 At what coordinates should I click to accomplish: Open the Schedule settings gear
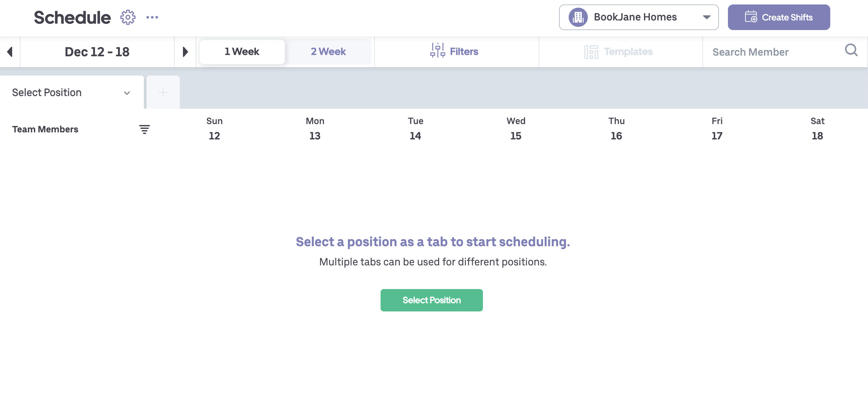click(127, 17)
